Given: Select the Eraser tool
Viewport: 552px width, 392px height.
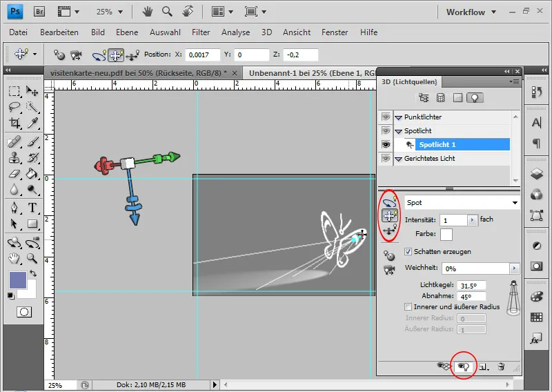Looking at the screenshot, I should (x=14, y=174).
